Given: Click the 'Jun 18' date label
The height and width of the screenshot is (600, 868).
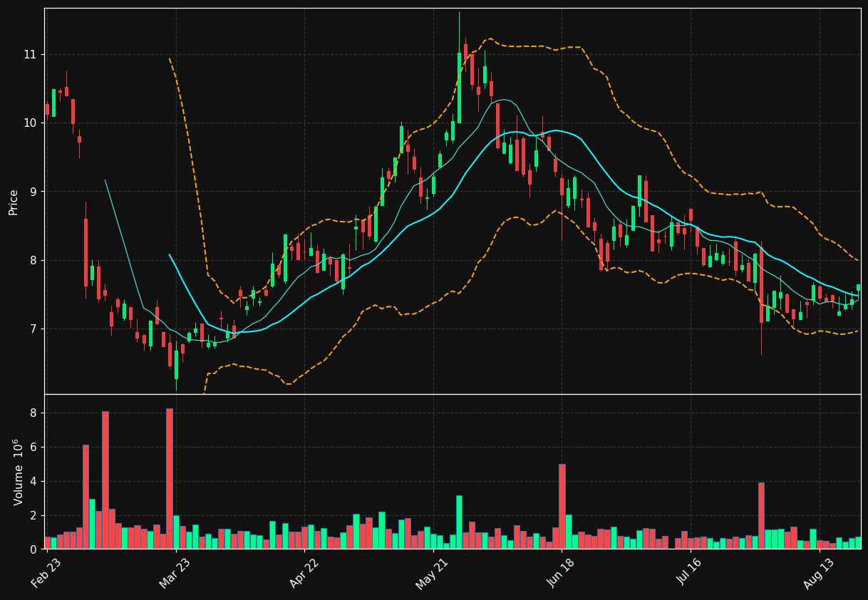Looking at the screenshot, I should (562, 572).
